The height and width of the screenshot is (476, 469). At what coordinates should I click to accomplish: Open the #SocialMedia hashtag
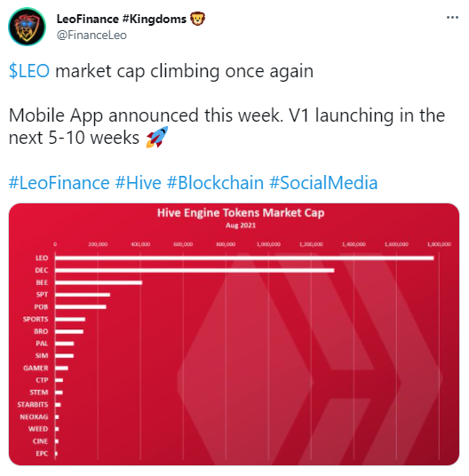click(x=323, y=183)
